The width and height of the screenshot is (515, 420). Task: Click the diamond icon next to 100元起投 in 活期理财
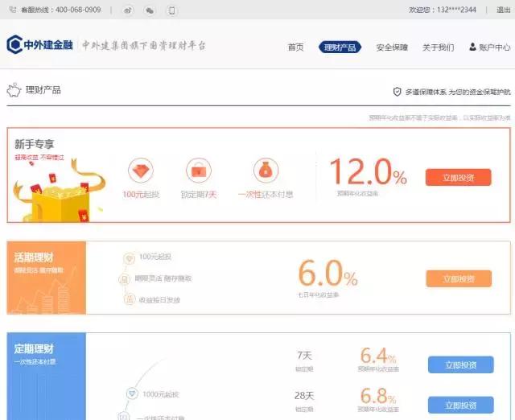pyautogui.click(x=130, y=258)
